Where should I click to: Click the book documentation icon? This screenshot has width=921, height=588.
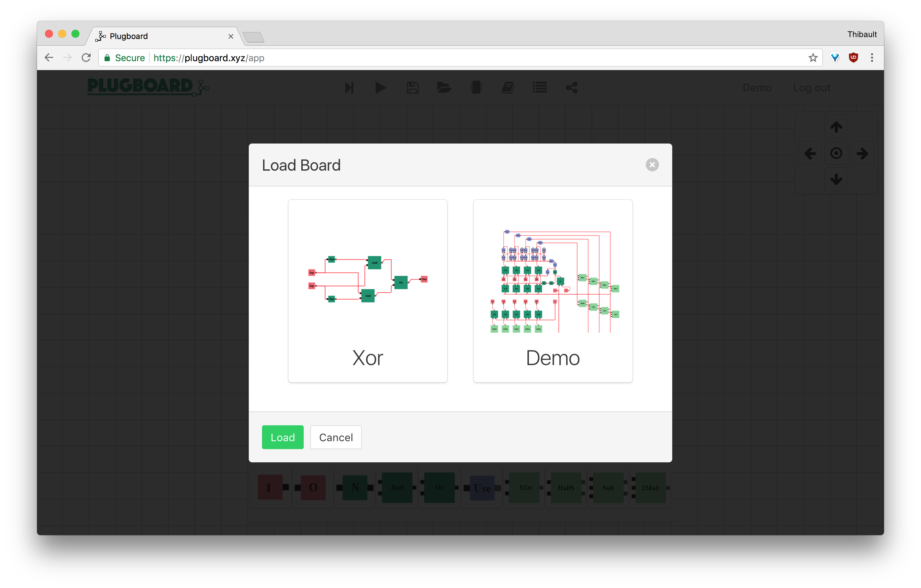508,88
